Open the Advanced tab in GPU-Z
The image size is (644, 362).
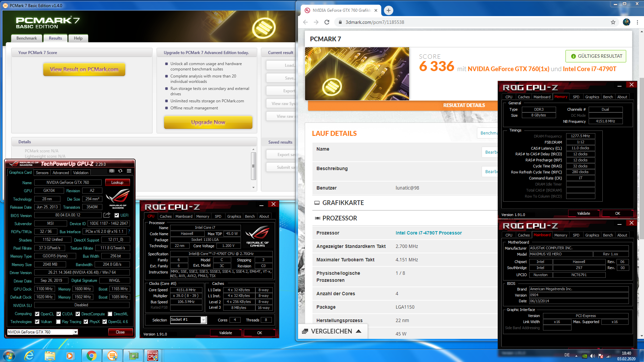click(61, 173)
